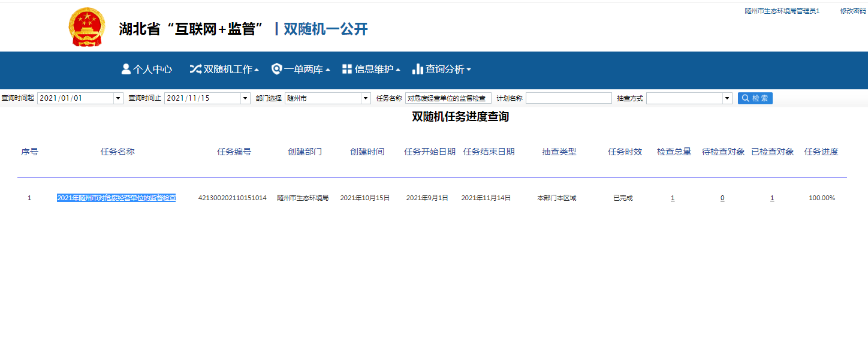The image size is (868, 362).
Task: Click the shield icon beside 一单两库
Action: click(x=276, y=69)
